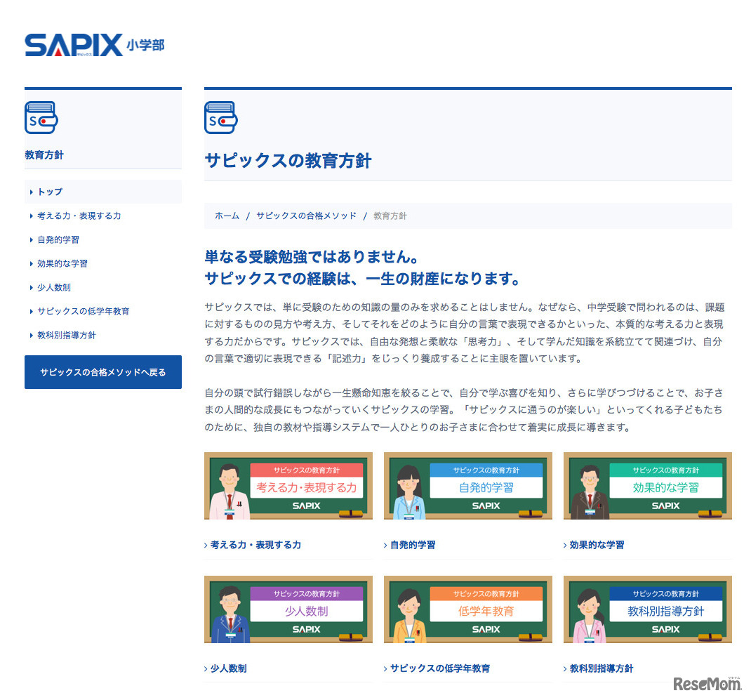Click the arrow marker beside 少人数制 thumbnail link
Screen dimensions: 751x700
click(206, 668)
